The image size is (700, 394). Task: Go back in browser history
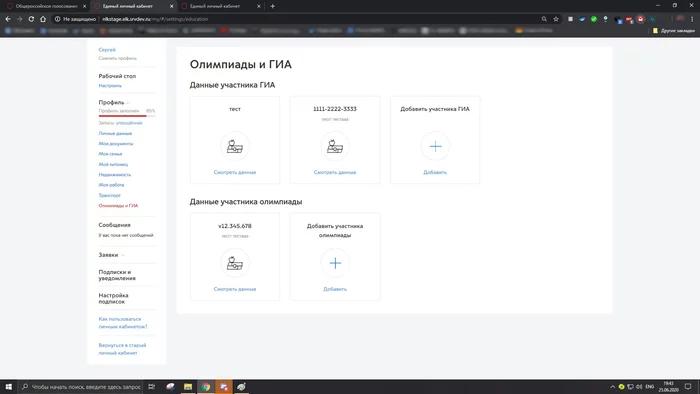pos(8,19)
